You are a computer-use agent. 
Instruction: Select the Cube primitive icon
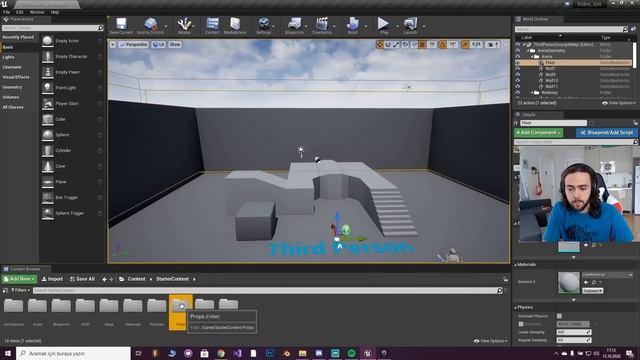click(48, 119)
